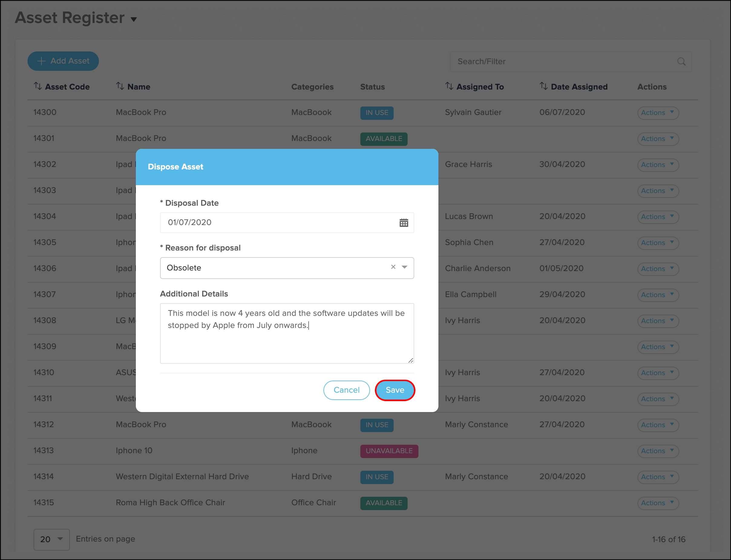Sort by Assigned To arrows icon
This screenshot has height=560, width=731.
point(449,86)
